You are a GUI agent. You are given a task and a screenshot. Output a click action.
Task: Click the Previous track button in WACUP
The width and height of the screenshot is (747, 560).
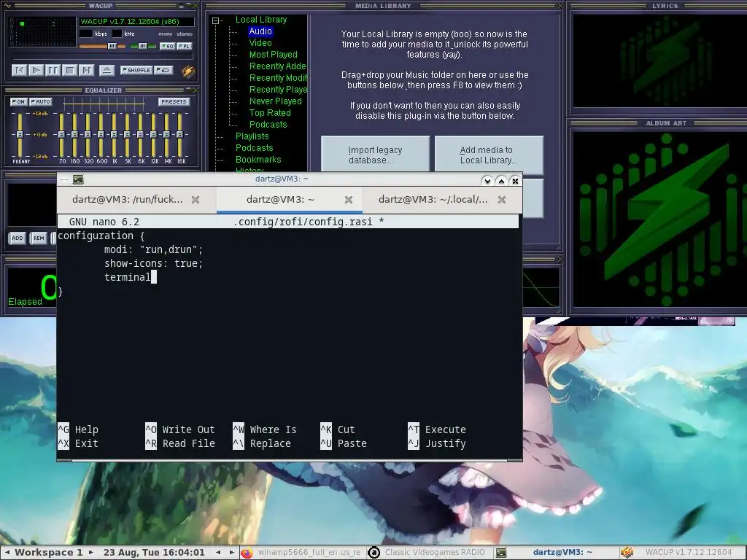point(19,71)
